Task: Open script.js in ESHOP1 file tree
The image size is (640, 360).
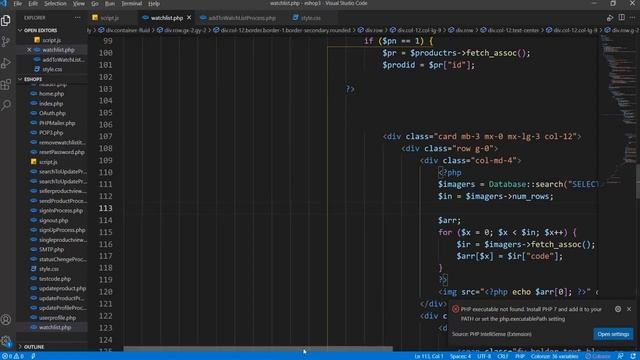Action: point(48,162)
